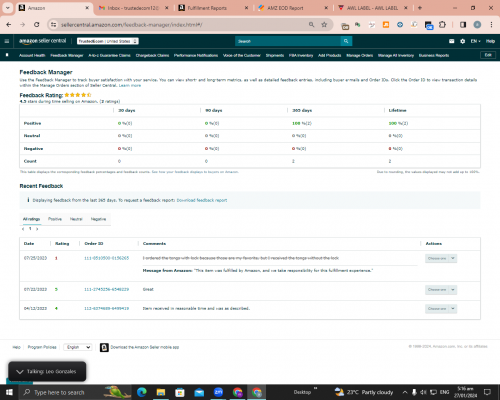Image resolution: width=500 pixels, height=400 pixels.
Task: Open Choose one dropdown for the 04/12/2023 feedback
Action: [441, 309]
